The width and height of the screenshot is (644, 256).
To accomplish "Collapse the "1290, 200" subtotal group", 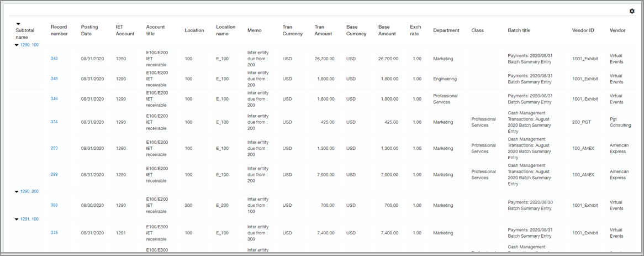I will [17, 191].
